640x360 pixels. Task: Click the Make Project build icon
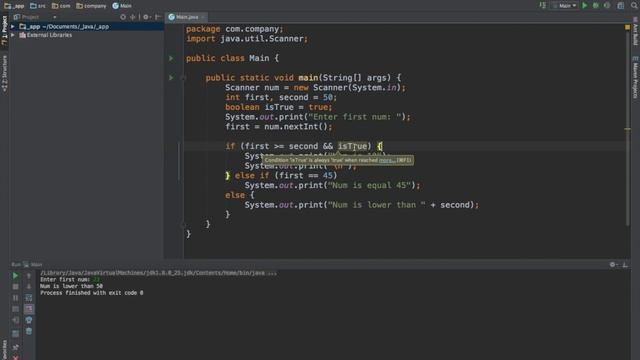click(x=542, y=6)
